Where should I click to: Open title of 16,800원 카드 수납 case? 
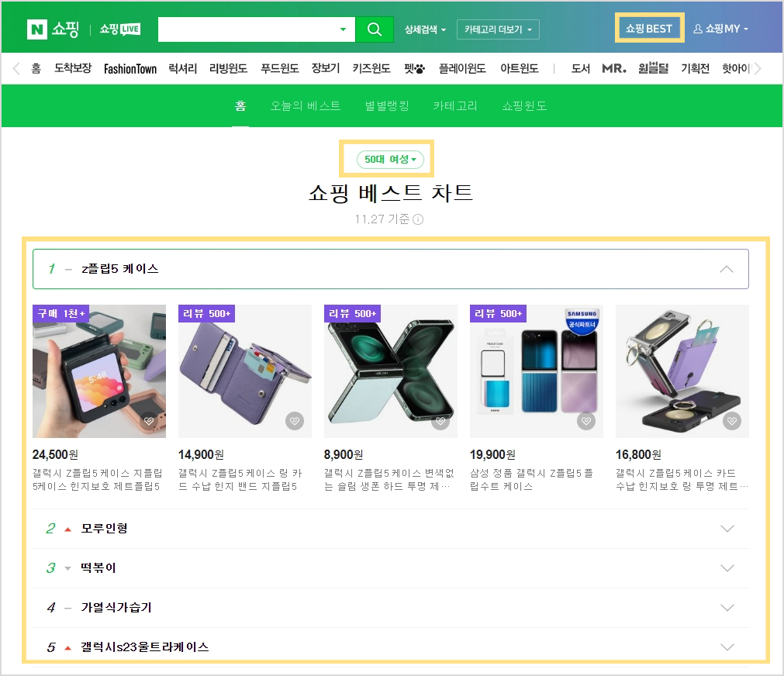pos(682,480)
